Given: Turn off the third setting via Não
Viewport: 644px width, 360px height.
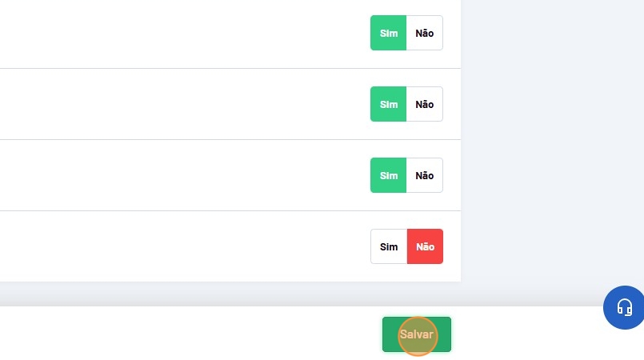Looking at the screenshot, I should pyautogui.click(x=425, y=175).
